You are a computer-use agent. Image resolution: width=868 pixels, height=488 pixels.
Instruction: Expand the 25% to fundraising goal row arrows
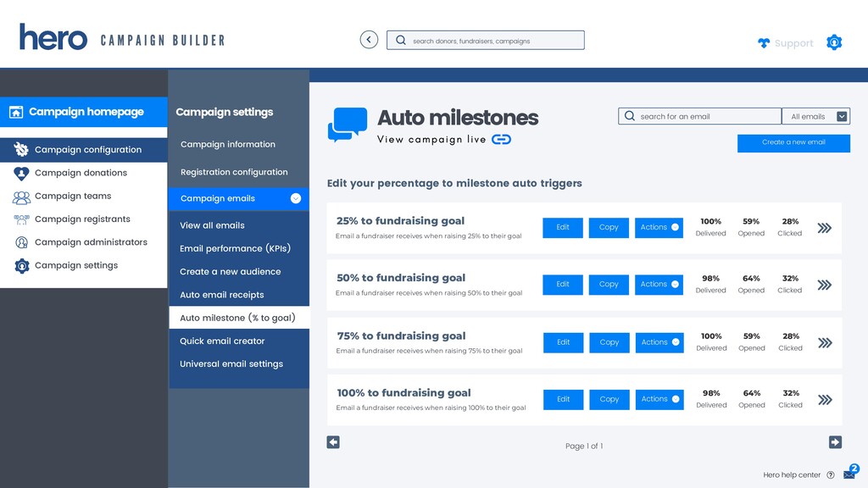coord(824,228)
